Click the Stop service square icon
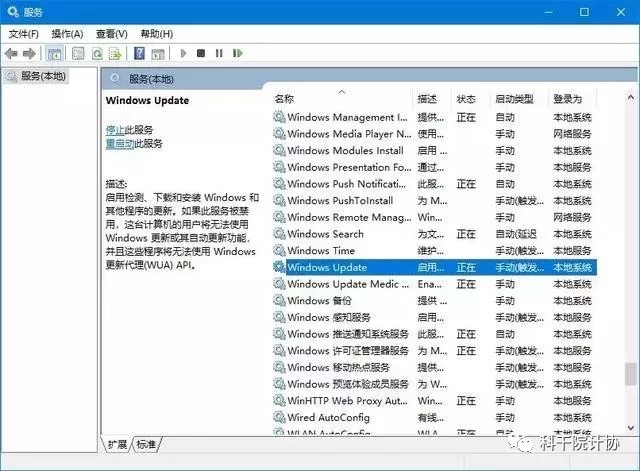Viewport: 640px width, 471px height. click(201, 53)
